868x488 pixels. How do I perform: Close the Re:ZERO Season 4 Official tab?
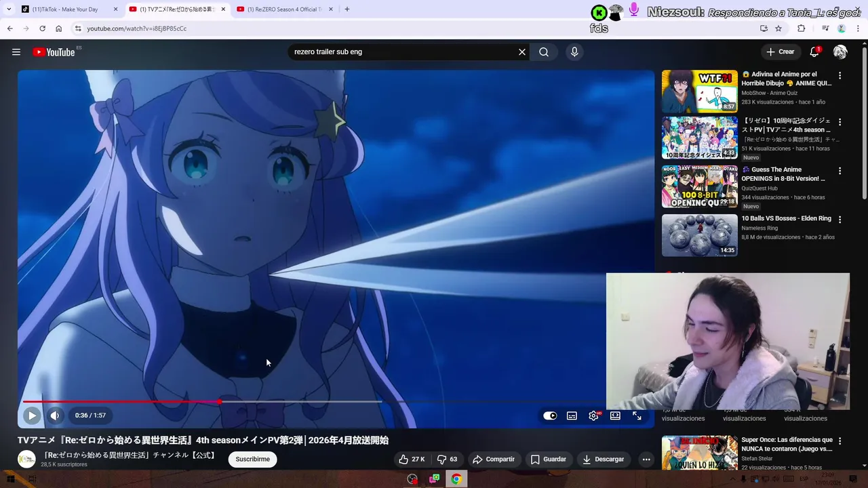point(331,9)
